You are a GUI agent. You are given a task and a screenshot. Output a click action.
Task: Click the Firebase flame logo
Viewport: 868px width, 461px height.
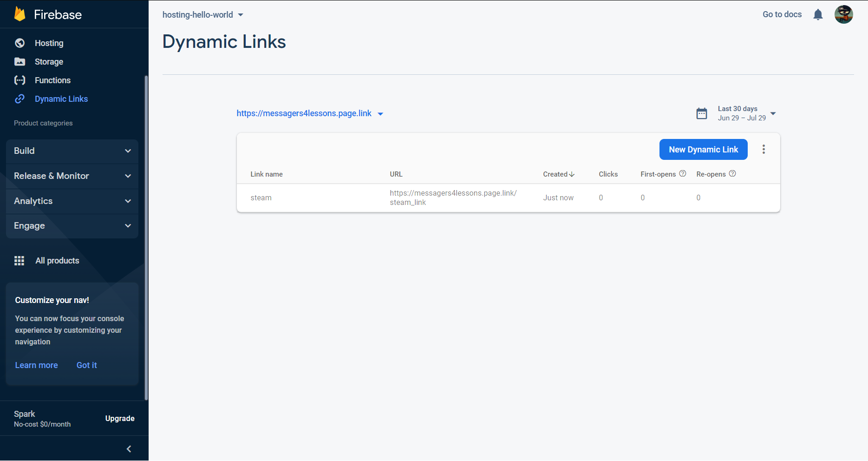(20, 14)
